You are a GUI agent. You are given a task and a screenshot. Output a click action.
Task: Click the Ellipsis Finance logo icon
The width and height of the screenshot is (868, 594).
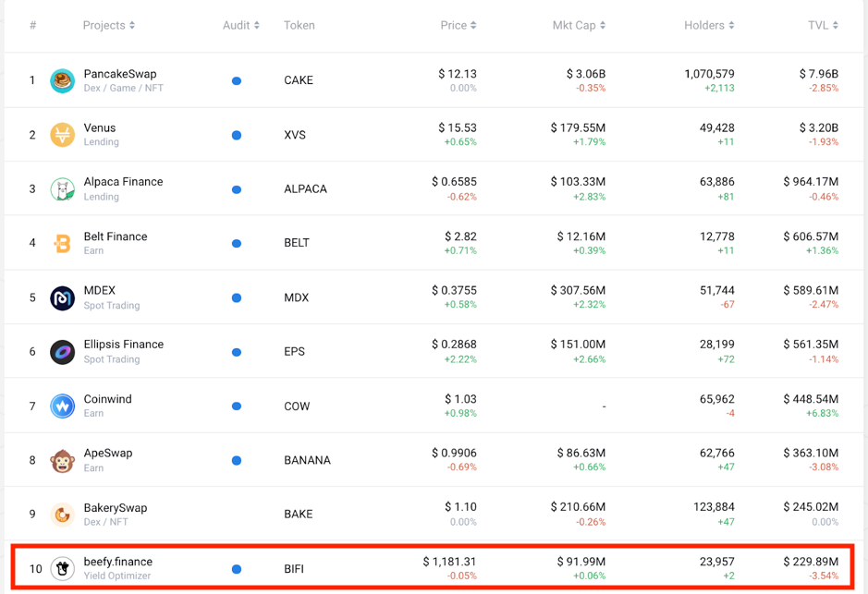coord(62,352)
